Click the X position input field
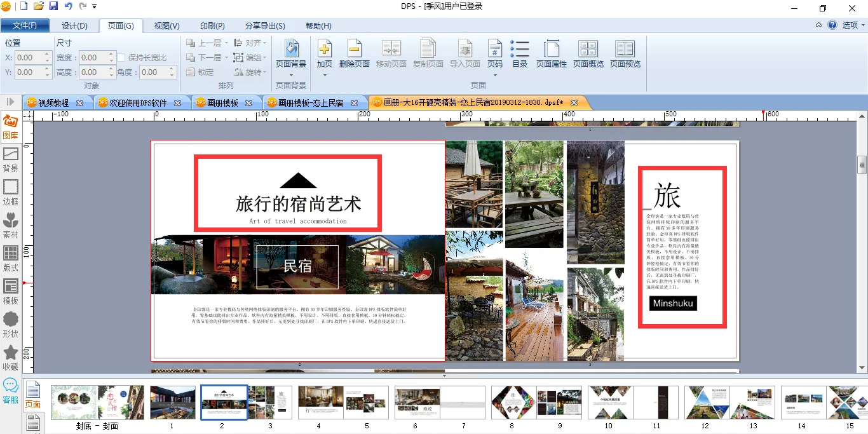This screenshot has height=434, width=868. click(29, 58)
